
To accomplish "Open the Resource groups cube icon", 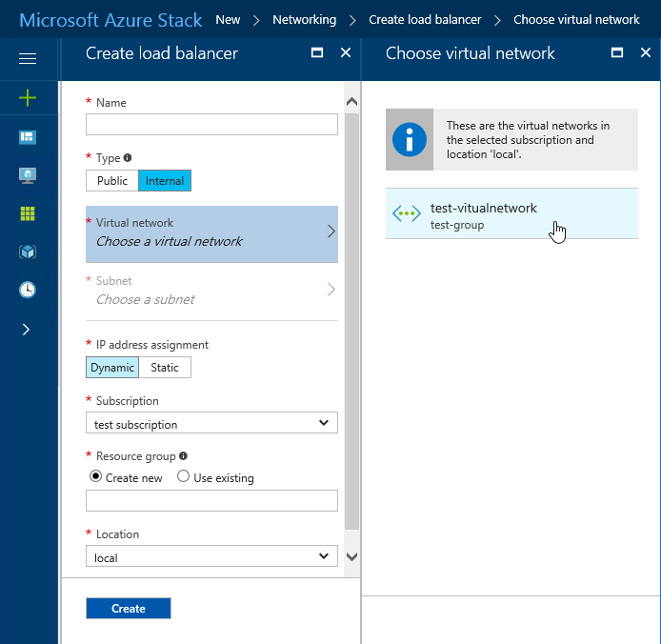I will (28, 252).
